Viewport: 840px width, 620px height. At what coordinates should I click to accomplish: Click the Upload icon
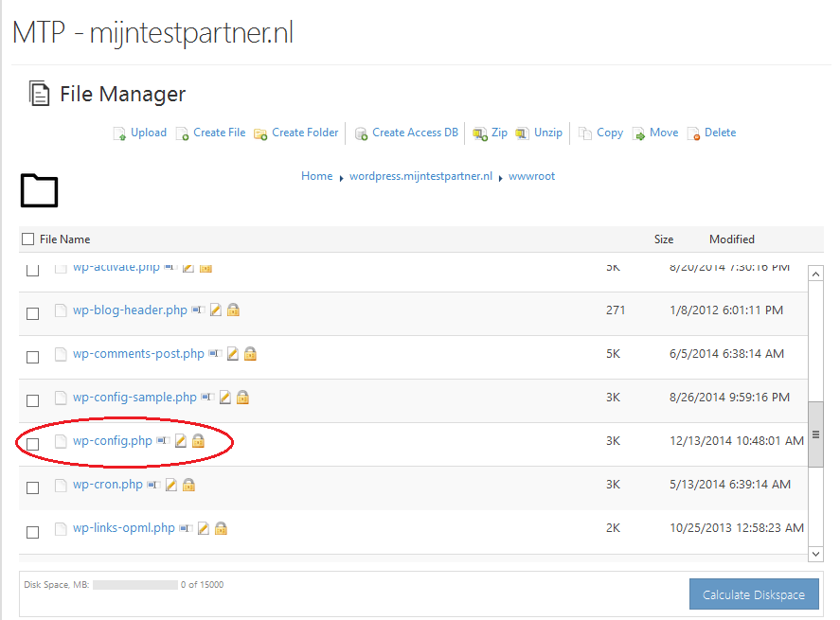[119, 133]
